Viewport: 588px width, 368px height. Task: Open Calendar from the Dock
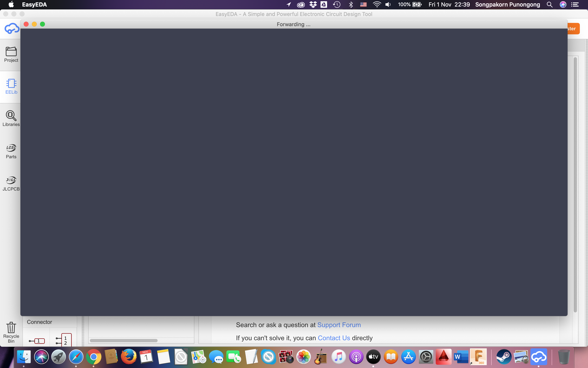(146, 357)
